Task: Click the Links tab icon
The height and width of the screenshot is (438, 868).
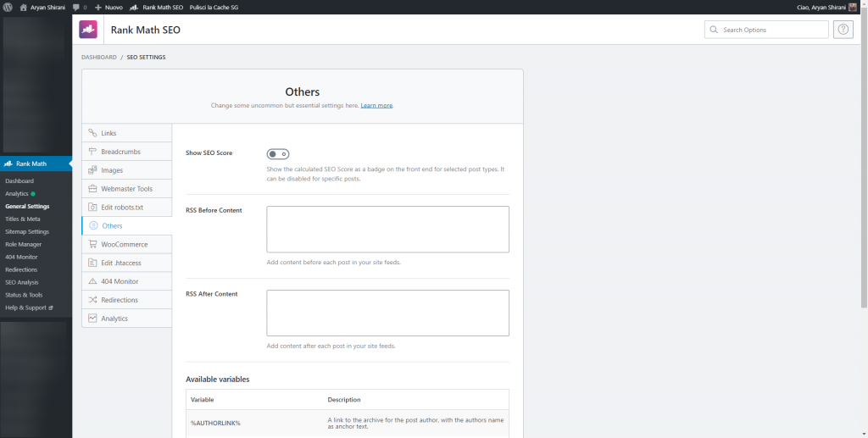Action: pyautogui.click(x=93, y=133)
